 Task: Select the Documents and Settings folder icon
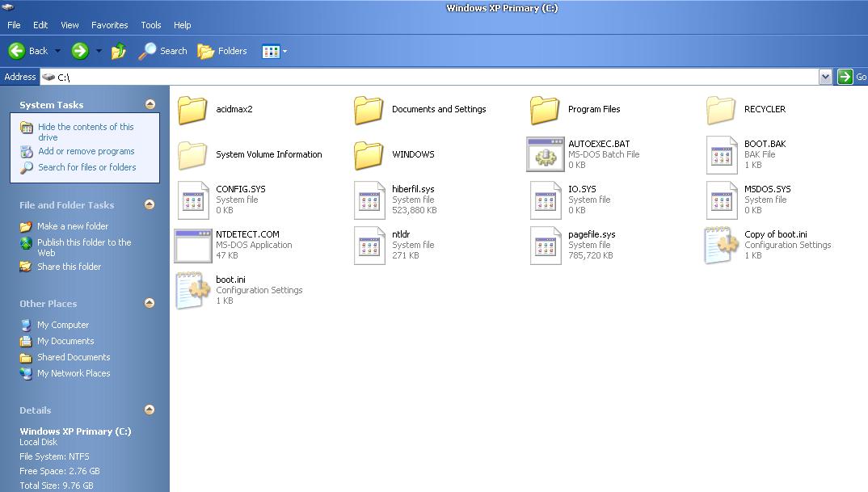[369, 110]
